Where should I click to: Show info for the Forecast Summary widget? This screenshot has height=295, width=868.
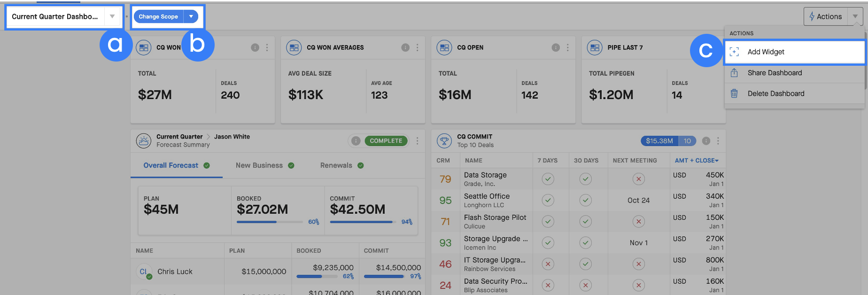tap(356, 141)
